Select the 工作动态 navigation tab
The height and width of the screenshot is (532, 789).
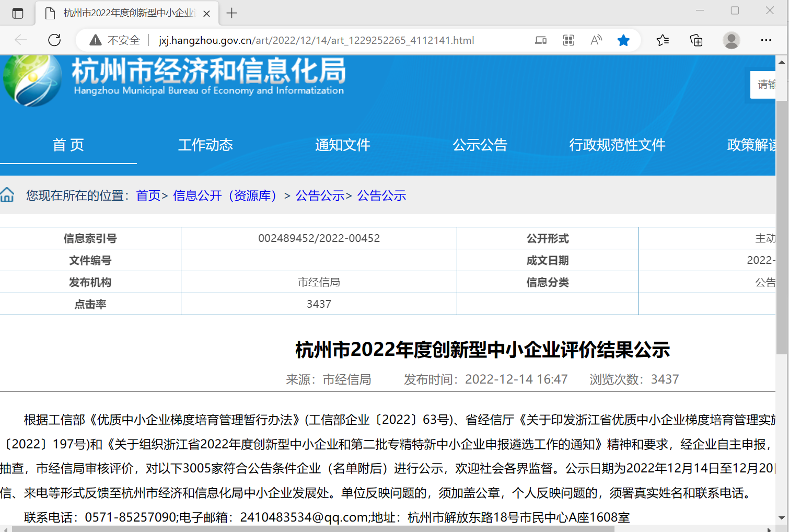tap(205, 145)
